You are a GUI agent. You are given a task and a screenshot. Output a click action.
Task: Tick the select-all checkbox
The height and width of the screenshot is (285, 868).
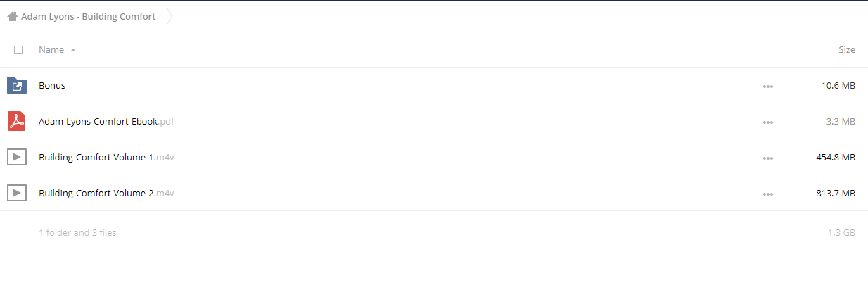point(18,50)
